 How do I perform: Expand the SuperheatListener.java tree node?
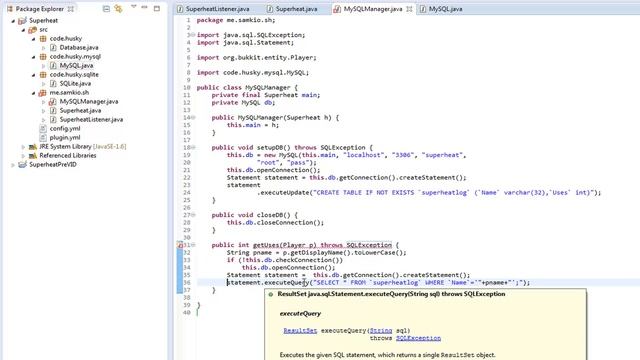pos(44,120)
